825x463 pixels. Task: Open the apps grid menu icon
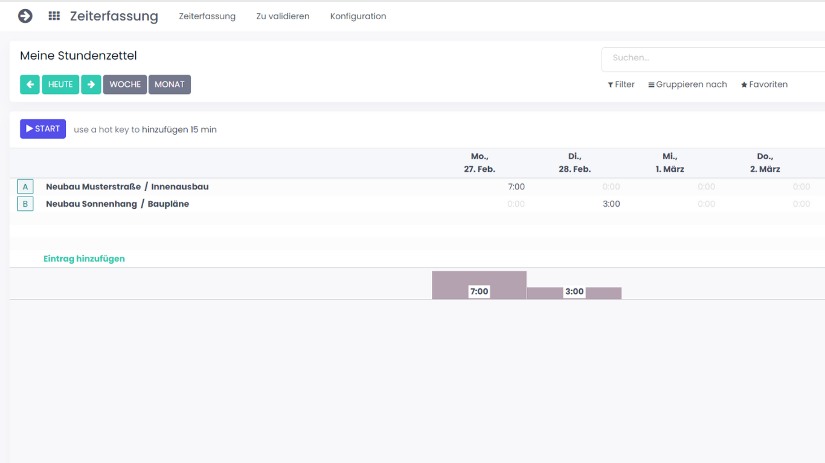point(54,16)
